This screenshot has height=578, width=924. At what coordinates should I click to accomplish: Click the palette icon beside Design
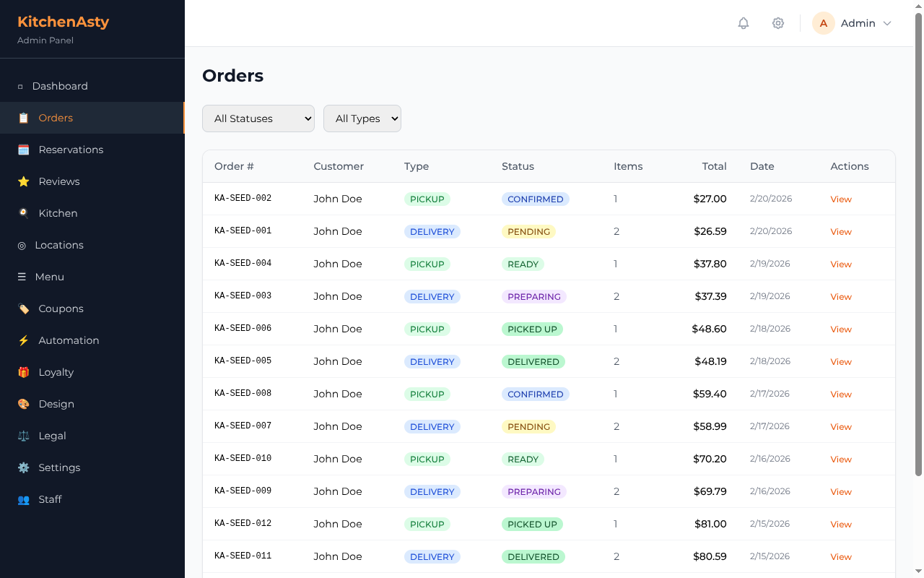pos(24,404)
